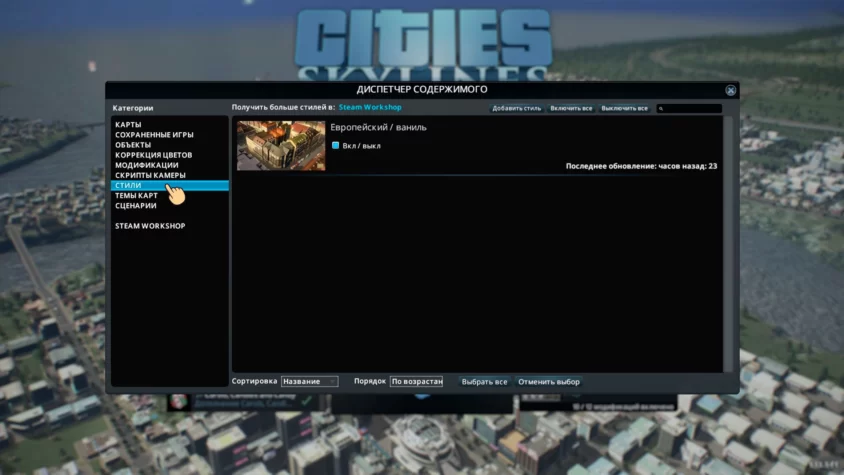Click the Отменить выбор button
The image size is (844, 475).
pyautogui.click(x=548, y=382)
